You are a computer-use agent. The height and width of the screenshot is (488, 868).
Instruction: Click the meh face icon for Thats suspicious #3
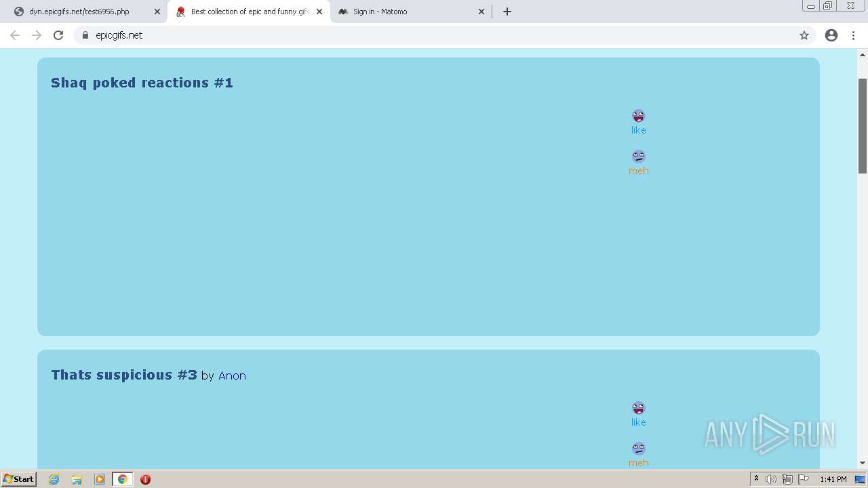[x=639, y=449]
